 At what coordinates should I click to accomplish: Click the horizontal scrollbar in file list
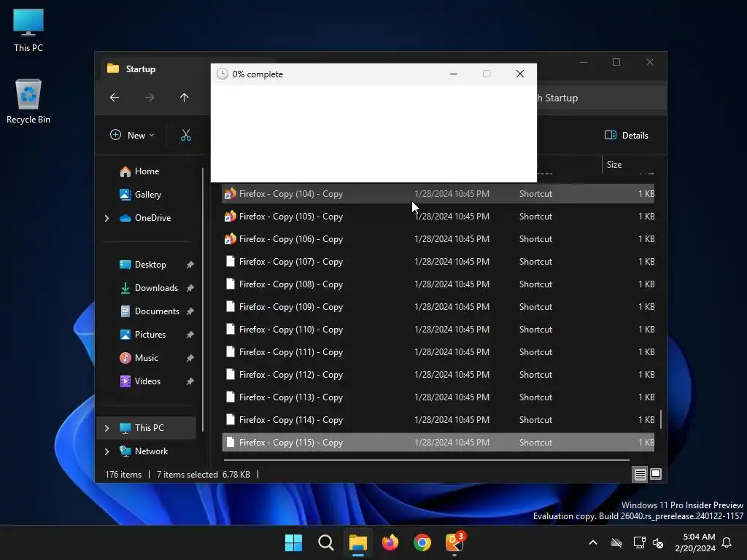tap(426, 461)
